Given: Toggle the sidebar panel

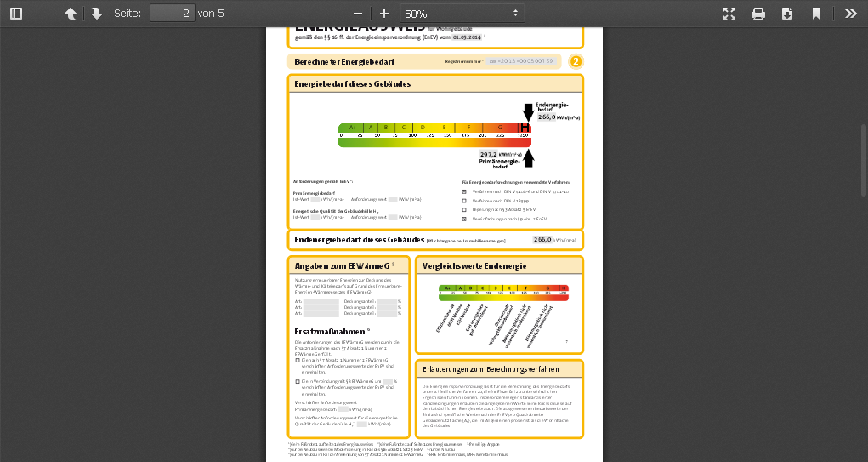Looking at the screenshot, I should point(16,14).
